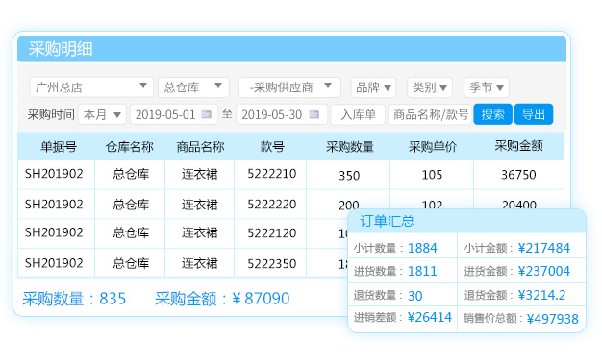
Task: Click the 单据号 column header
Action: 59,147
